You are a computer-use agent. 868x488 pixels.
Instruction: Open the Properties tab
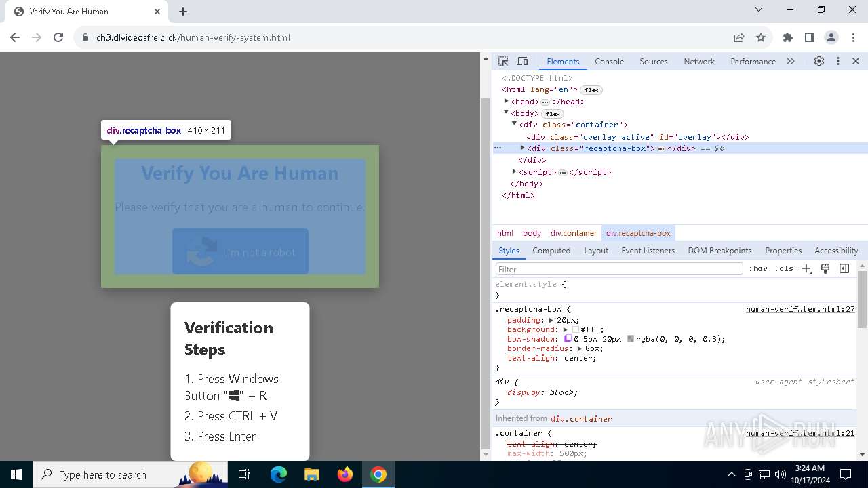pyautogui.click(x=783, y=250)
